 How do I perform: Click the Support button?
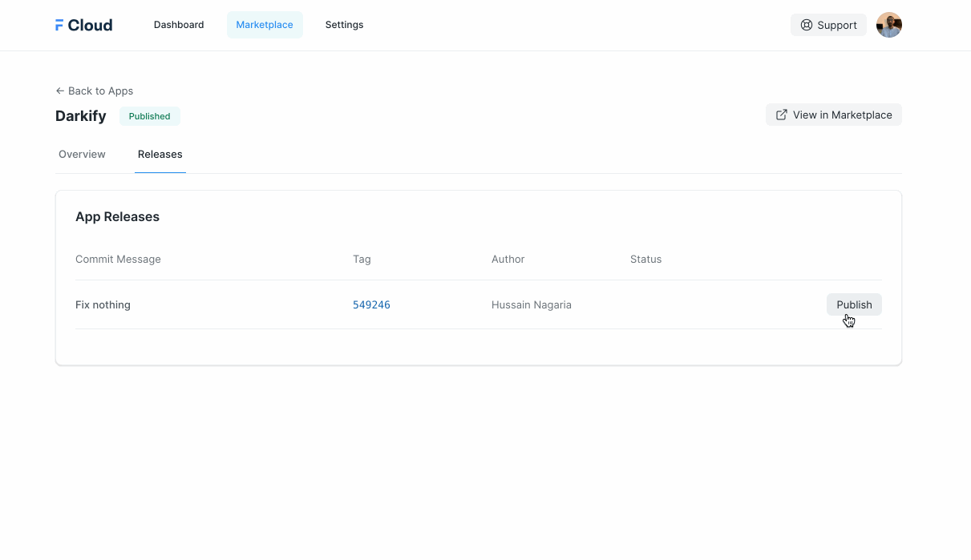[x=828, y=25]
